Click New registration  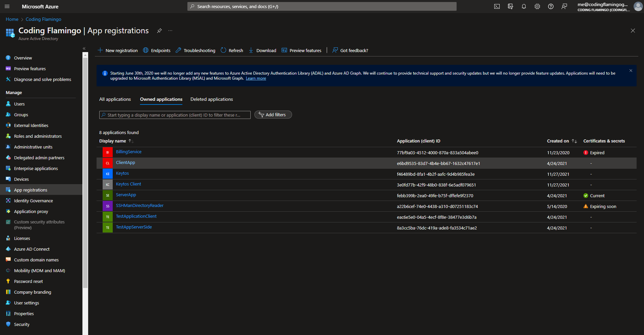pyautogui.click(x=118, y=50)
